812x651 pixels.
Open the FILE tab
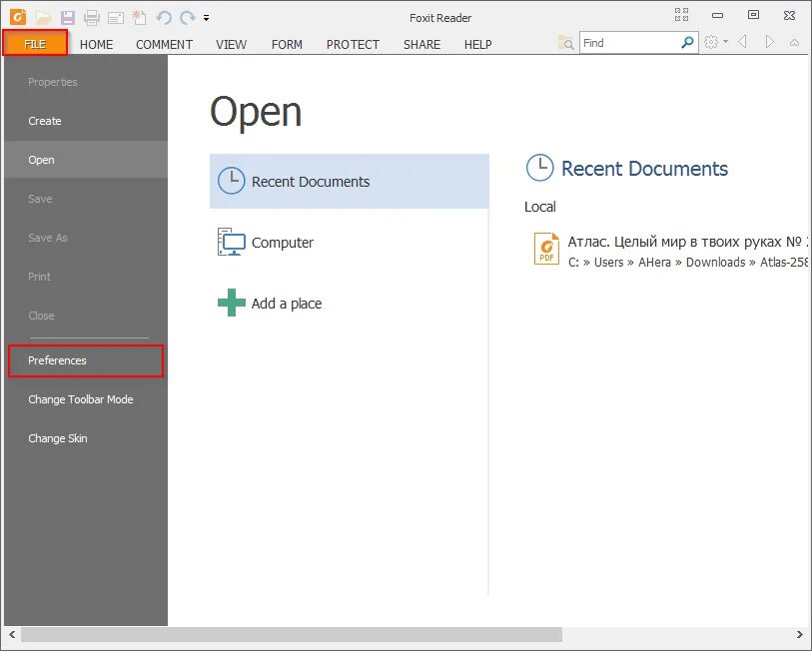35,43
